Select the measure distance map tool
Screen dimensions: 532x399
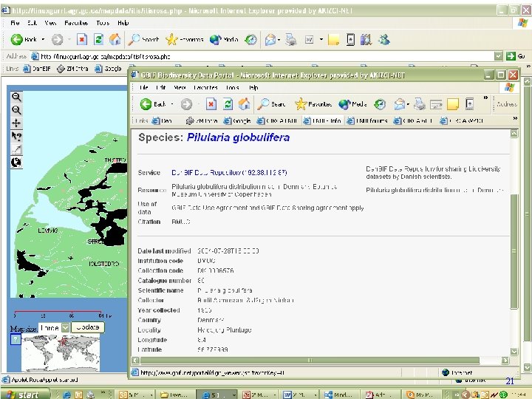tap(16, 149)
